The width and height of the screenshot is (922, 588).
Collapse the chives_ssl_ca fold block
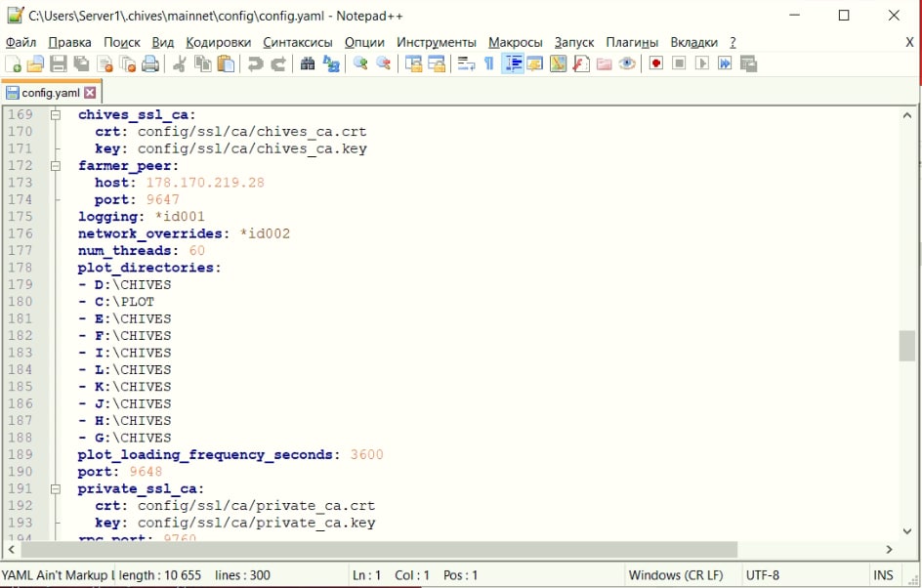(x=58, y=115)
